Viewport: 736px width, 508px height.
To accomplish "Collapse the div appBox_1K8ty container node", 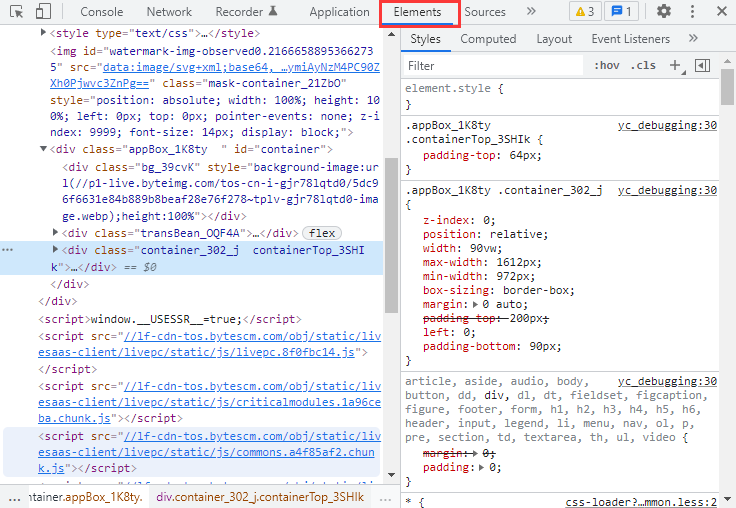I will (43, 149).
